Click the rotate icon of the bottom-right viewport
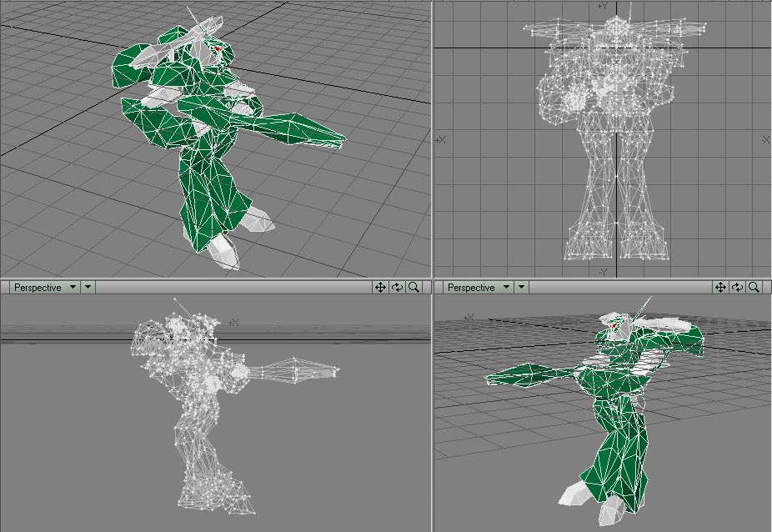The image size is (772, 532). point(737,287)
